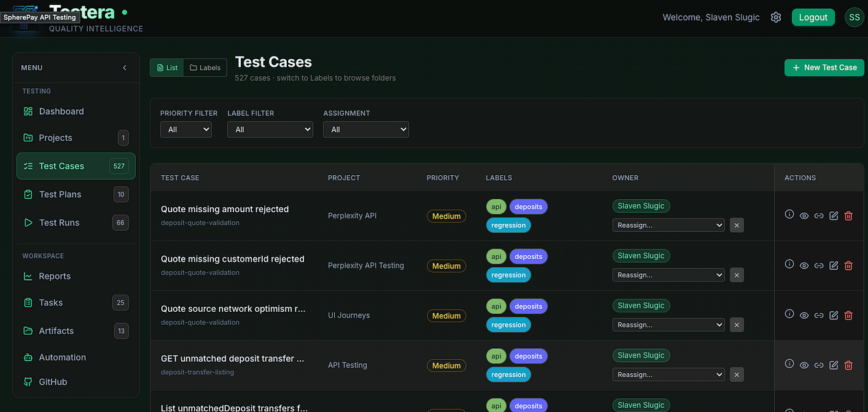Open GitHub in the sidebar
Image resolution: width=868 pixels, height=412 pixels.
(x=75, y=382)
